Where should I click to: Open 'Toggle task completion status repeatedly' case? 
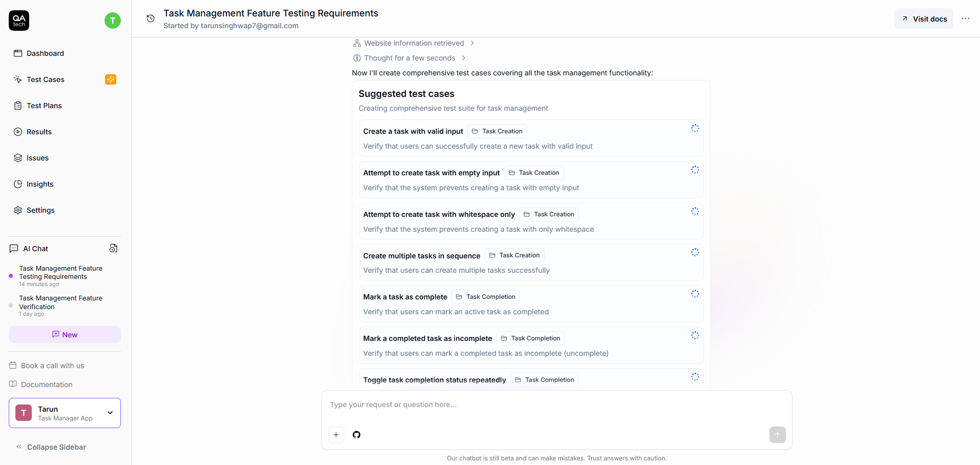[x=531, y=378]
